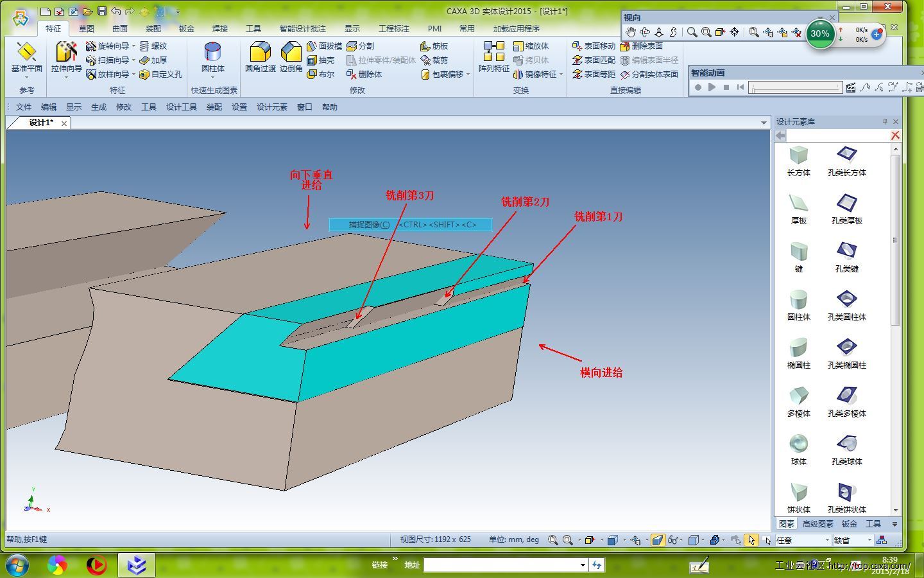Switch to the 钣金 ribbon tab

(x=187, y=28)
